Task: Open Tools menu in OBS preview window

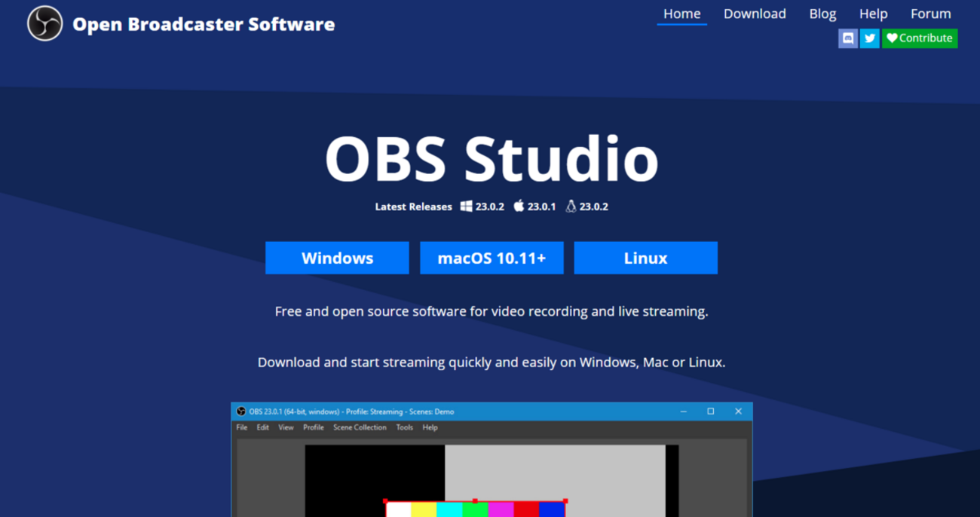Action: 405,427
